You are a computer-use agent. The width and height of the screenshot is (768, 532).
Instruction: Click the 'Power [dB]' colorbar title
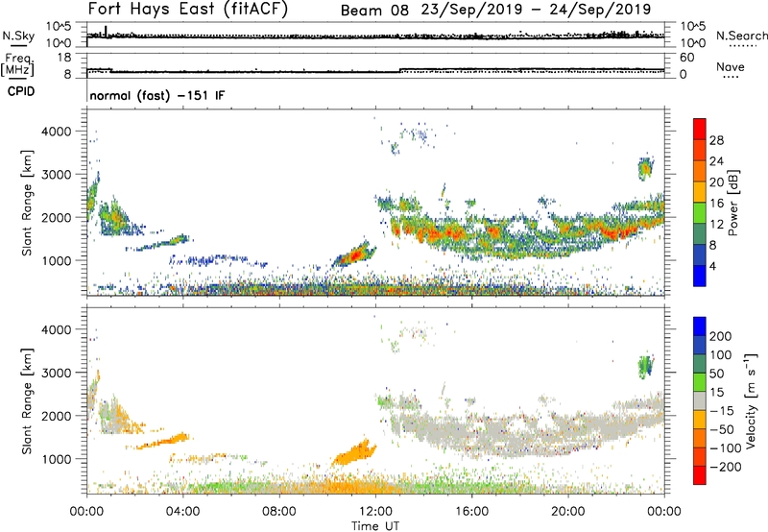[x=733, y=203]
